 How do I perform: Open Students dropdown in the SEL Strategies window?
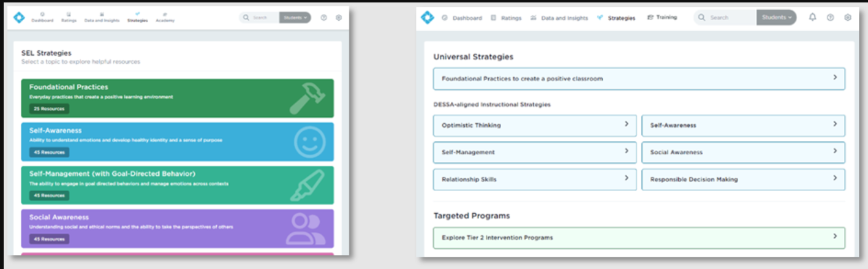pos(295,18)
